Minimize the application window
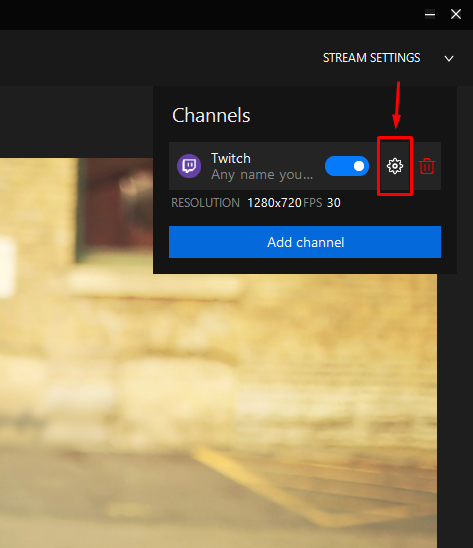Image resolution: width=473 pixels, height=548 pixels. pyautogui.click(x=430, y=14)
